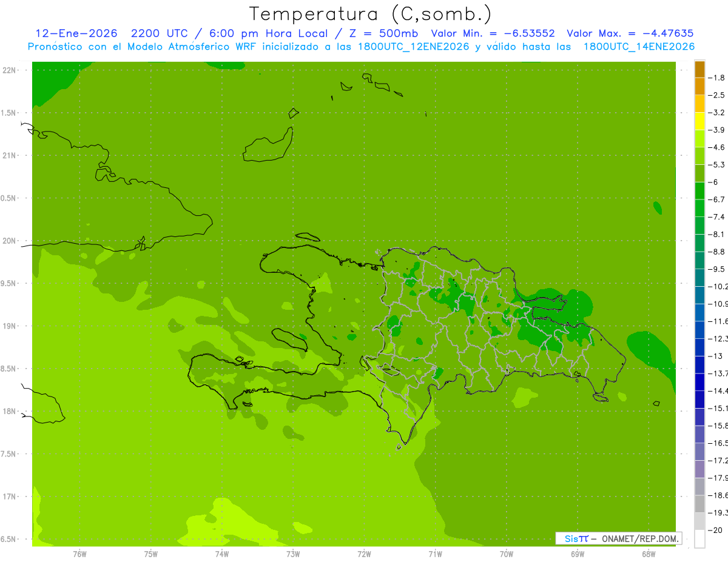Click the 'Valor Max. = -4.47635' value

[630, 33]
